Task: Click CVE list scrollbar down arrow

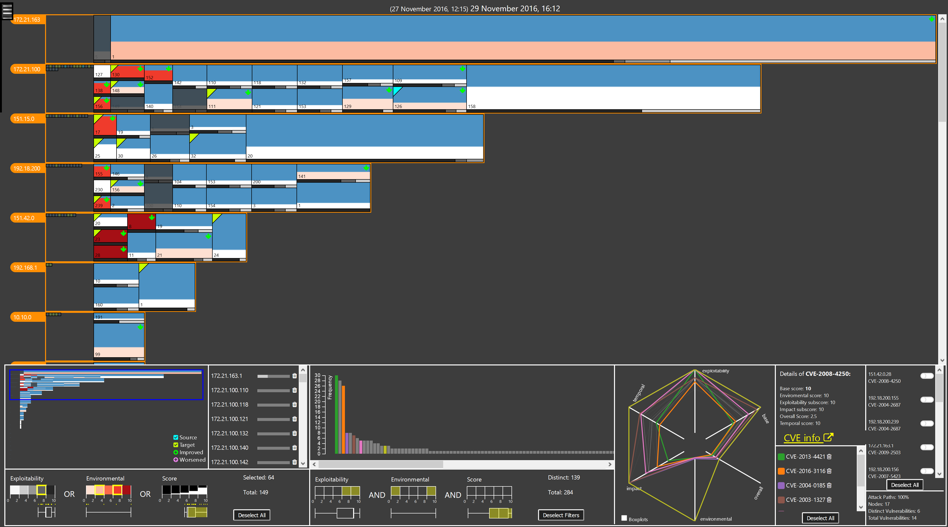Action: click(x=860, y=508)
